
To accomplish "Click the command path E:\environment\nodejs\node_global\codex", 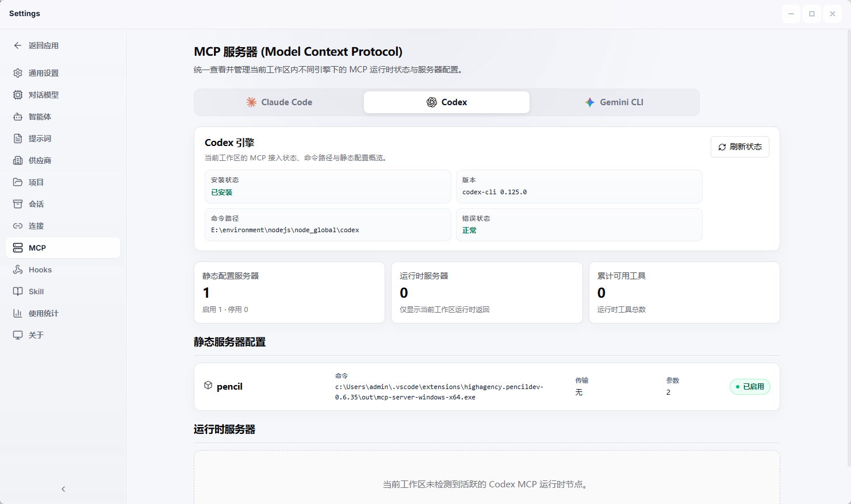I will click(285, 230).
